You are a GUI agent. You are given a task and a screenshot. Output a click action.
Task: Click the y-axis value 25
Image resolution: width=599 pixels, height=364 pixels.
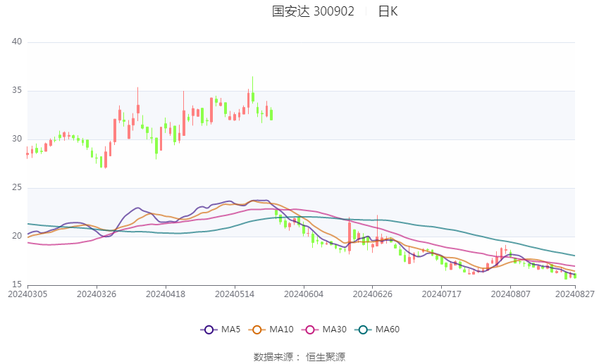(x=17, y=187)
